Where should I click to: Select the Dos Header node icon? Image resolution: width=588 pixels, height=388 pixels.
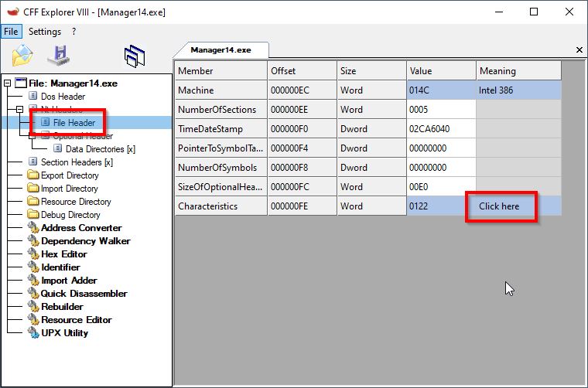tap(33, 97)
